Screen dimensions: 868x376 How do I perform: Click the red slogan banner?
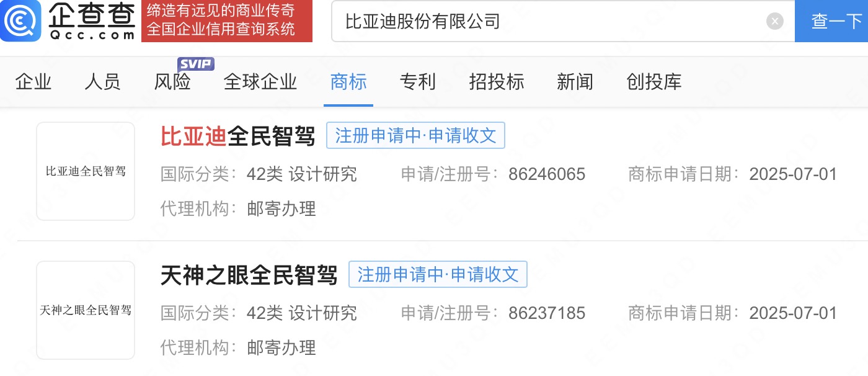point(227,20)
